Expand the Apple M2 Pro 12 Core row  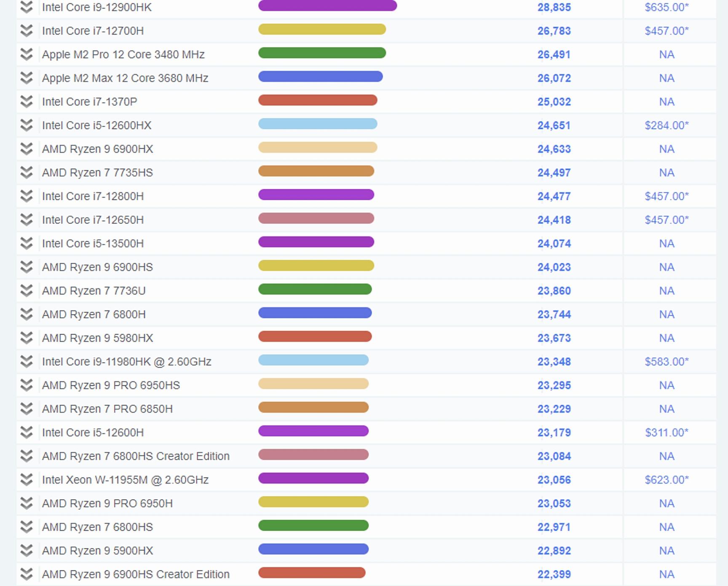[x=27, y=54]
